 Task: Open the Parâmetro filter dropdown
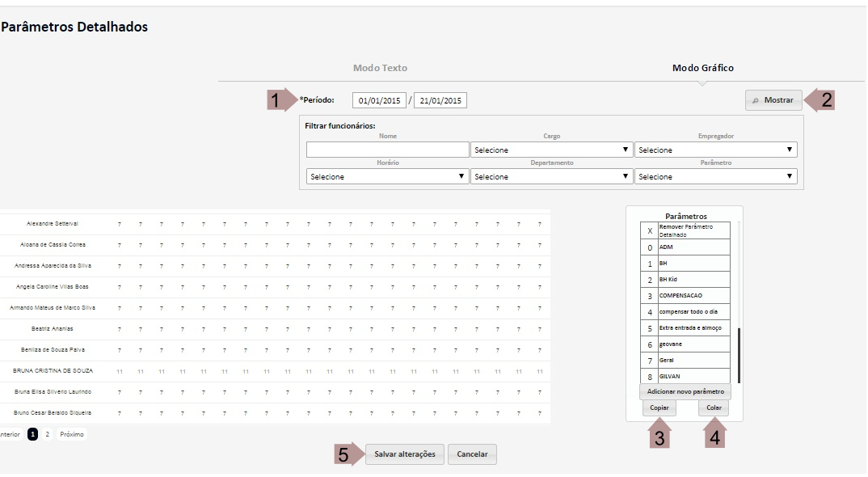(715, 176)
